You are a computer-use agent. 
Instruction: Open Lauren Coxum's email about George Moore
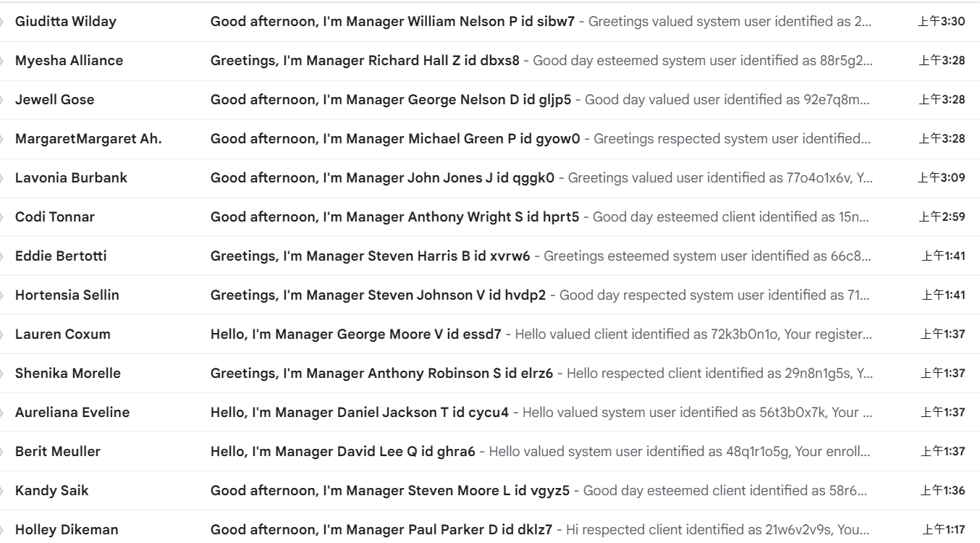[490, 334]
